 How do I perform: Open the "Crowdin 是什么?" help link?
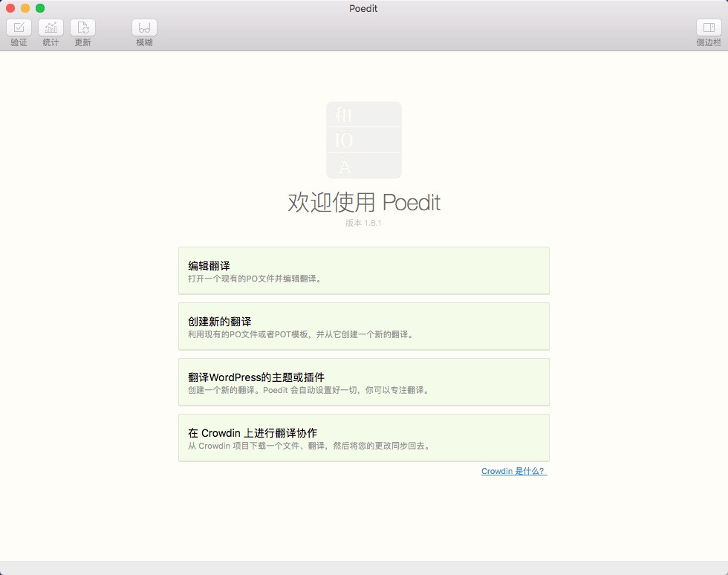click(x=513, y=471)
